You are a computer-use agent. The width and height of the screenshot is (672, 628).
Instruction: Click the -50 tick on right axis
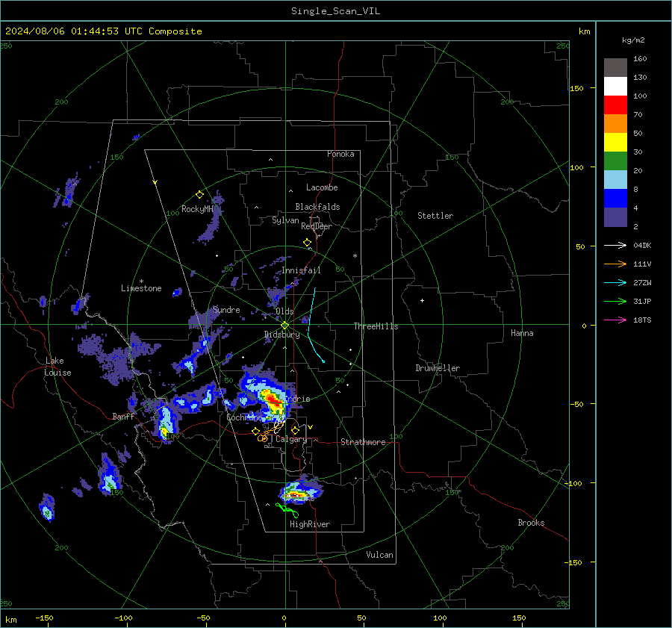click(x=576, y=404)
